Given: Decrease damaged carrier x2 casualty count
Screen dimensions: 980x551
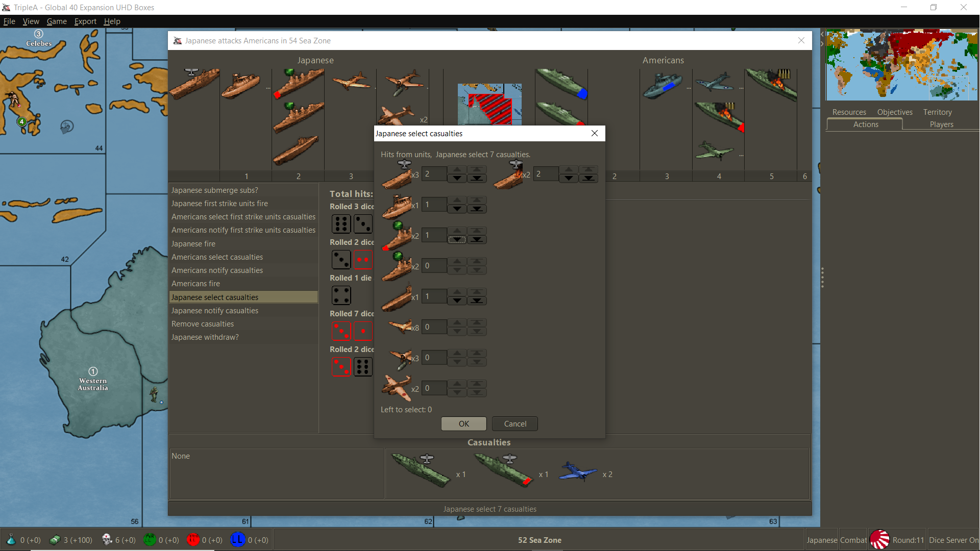Looking at the screenshot, I should coord(569,179).
